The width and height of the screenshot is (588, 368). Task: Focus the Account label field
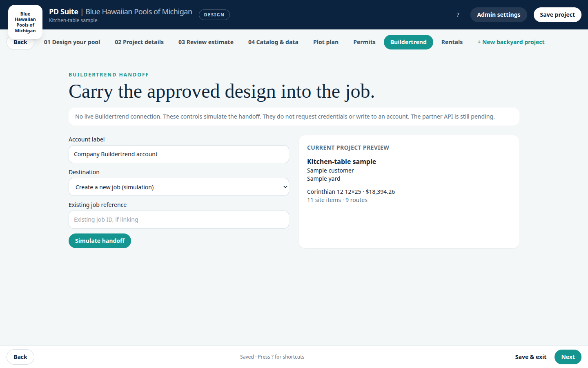(x=179, y=154)
